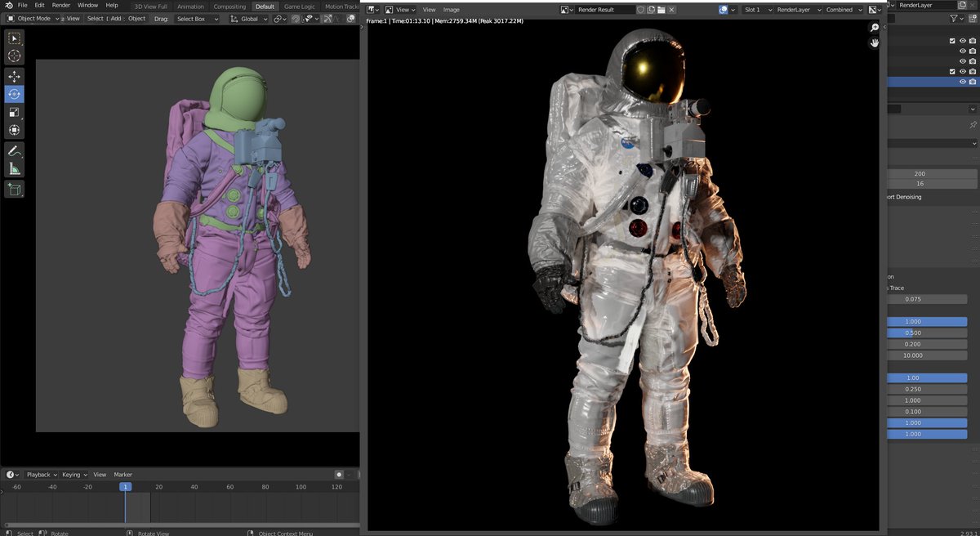Click the image editor type icon
Viewport: 980px width, 536px height.
click(372, 10)
